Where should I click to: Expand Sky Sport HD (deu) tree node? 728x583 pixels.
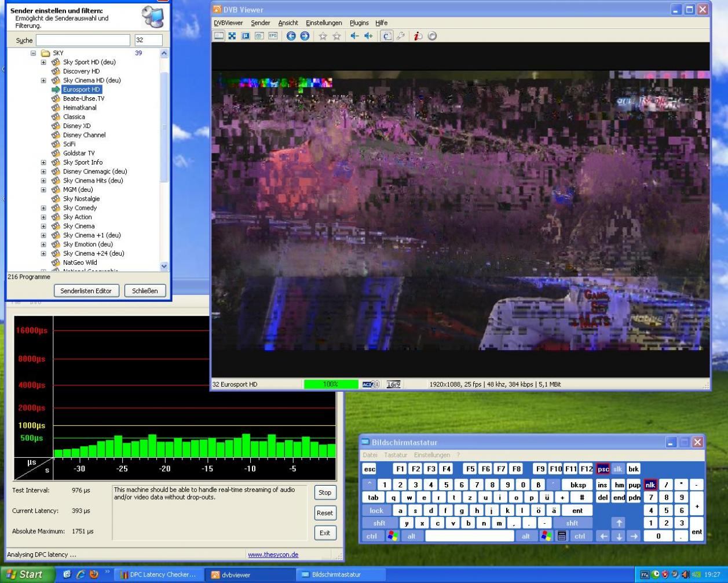[x=43, y=63]
